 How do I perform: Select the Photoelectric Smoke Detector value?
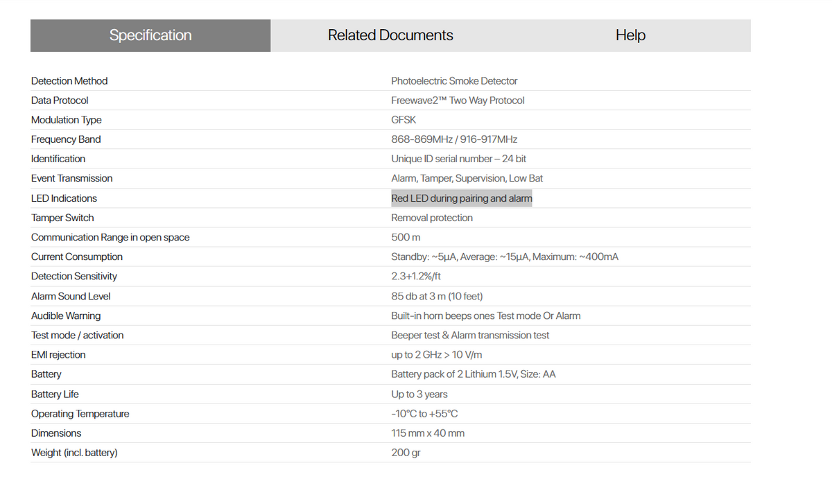pos(454,81)
